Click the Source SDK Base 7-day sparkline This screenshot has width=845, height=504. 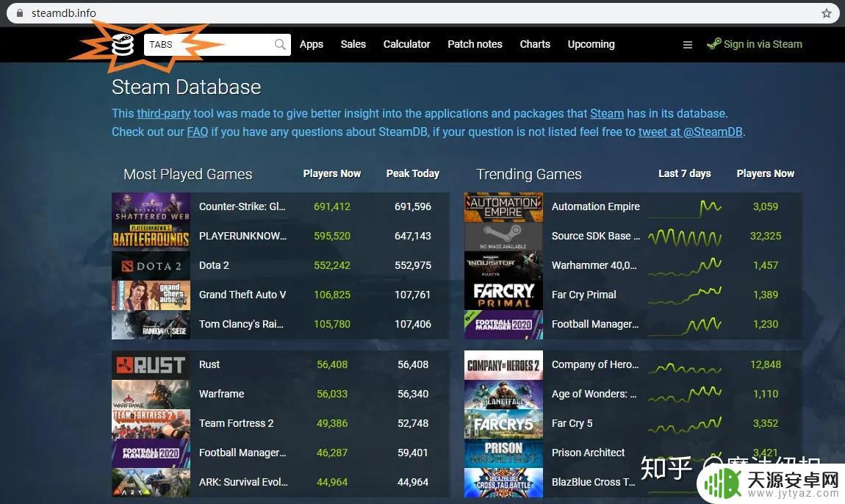point(685,237)
